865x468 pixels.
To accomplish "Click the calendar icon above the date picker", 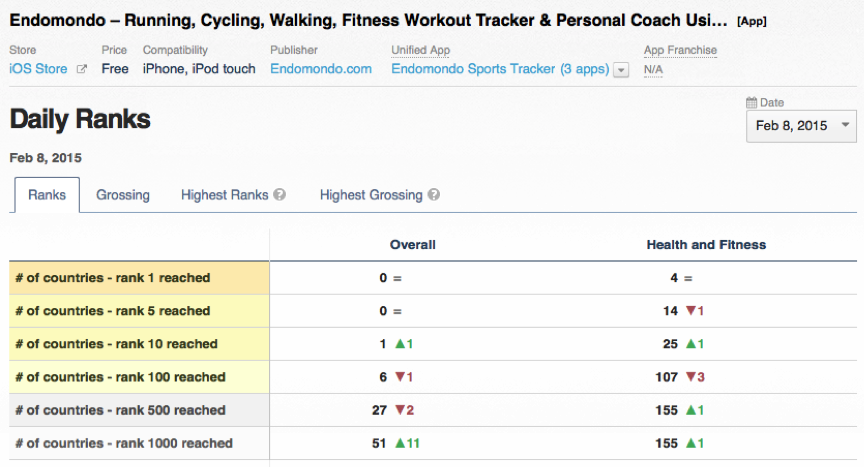I will point(752,102).
